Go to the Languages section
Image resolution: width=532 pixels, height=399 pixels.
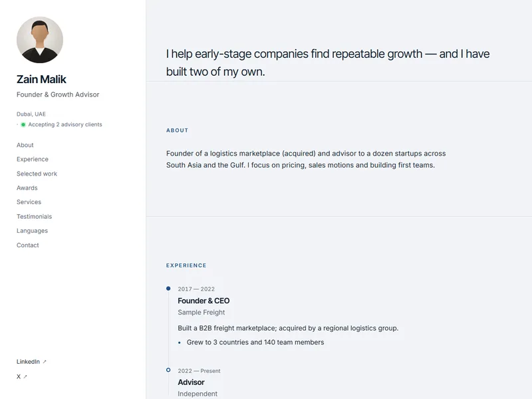point(32,231)
